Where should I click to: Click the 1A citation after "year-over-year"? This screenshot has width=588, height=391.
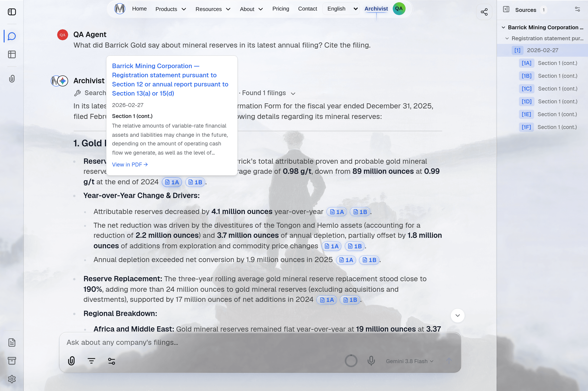tap(337, 212)
